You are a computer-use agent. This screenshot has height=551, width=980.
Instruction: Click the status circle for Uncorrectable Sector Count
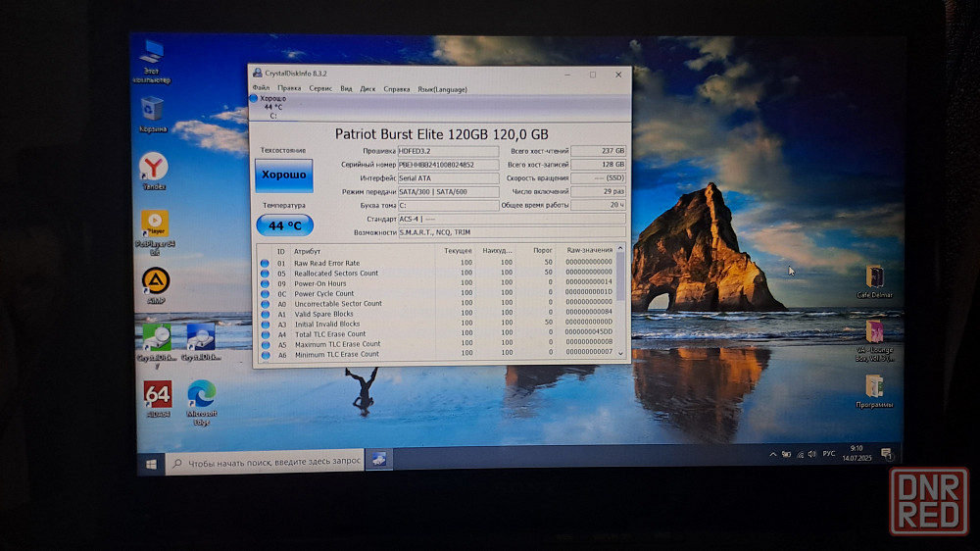(x=265, y=304)
